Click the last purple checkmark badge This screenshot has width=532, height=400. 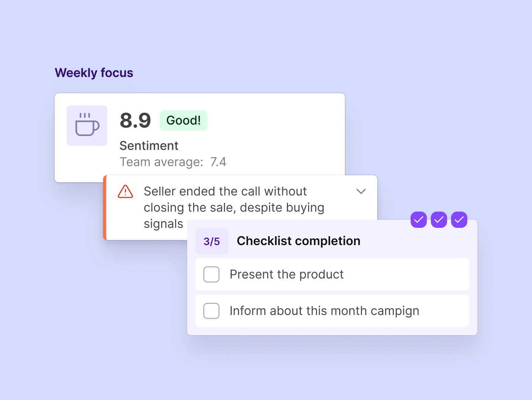[459, 220]
